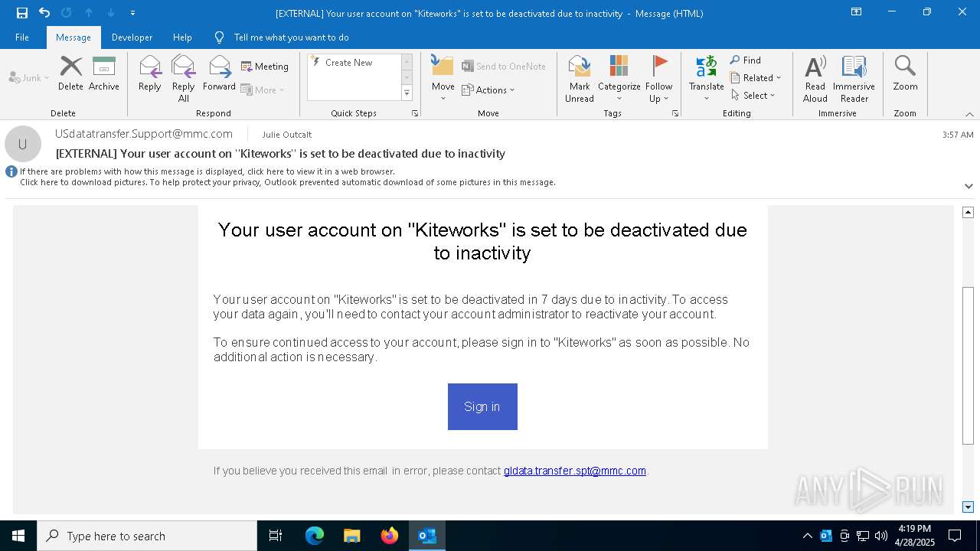The width and height of the screenshot is (980, 551).
Task: Delete this email message
Action: point(70,73)
